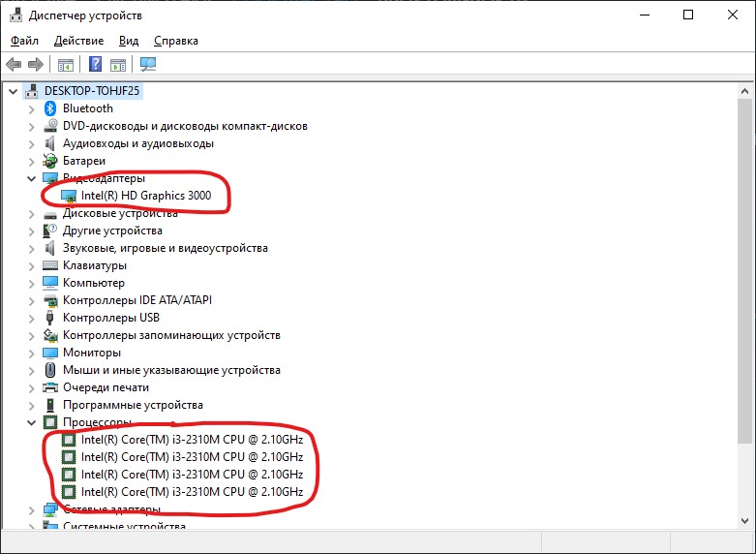The width and height of the screenshot is (756, 554).
Task: Open Help via the blue question-mark icon
Action: click(x=96, y=64)
